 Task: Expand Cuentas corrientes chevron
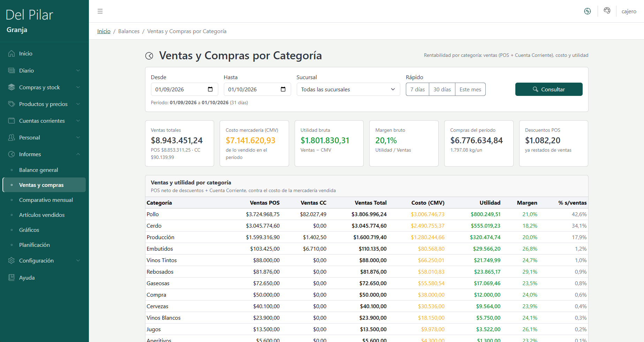coord(78,121)
